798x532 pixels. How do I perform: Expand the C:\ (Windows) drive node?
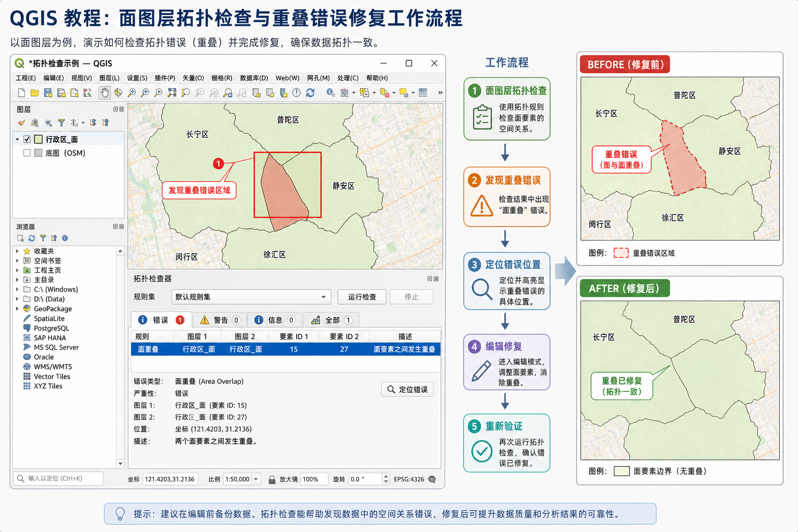click(x=17, y=289)
